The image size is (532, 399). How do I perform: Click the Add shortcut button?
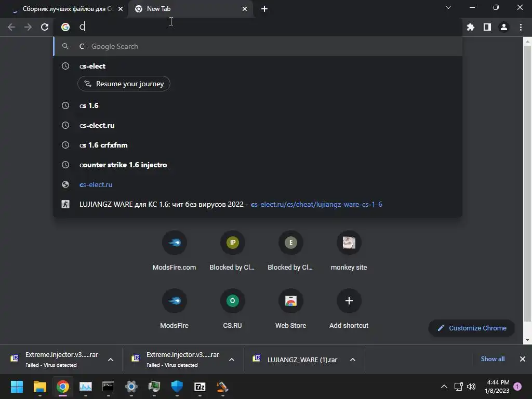point(349,309)
